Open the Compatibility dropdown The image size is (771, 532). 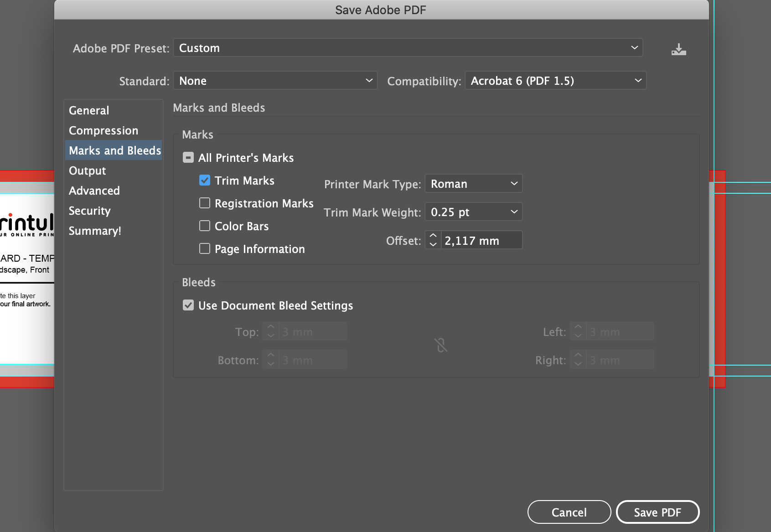point(556,81)
